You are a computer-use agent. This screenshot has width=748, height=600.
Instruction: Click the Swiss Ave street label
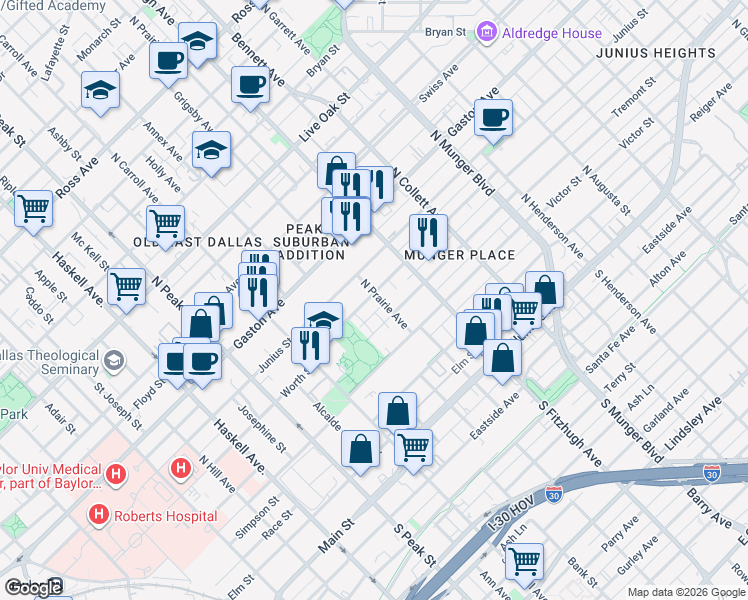pyautogui.click(x=438, y=83)
